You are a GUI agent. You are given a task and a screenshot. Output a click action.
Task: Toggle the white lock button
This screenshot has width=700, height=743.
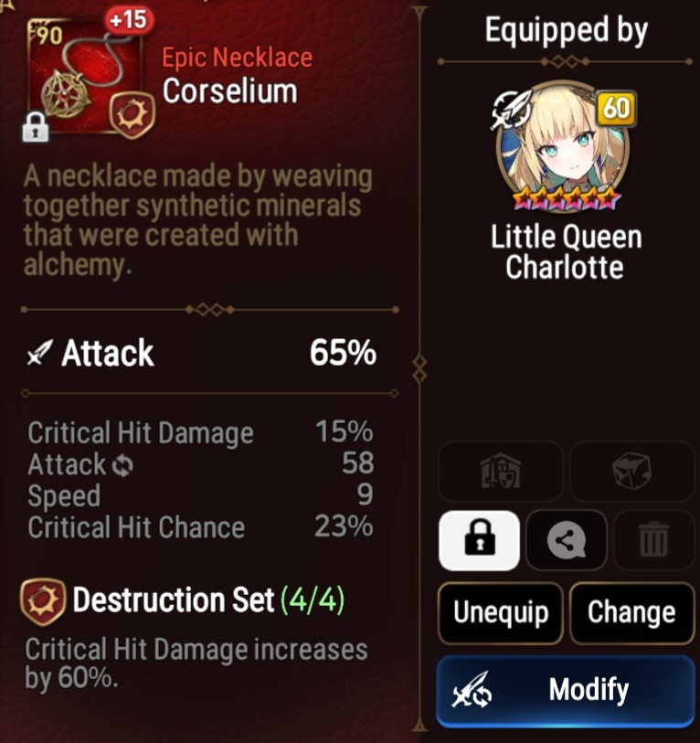pos(479,541)
